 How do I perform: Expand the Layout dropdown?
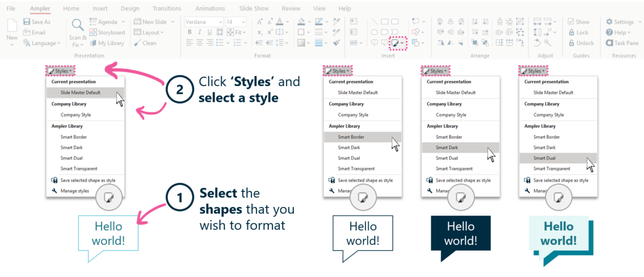click(162, 33)
